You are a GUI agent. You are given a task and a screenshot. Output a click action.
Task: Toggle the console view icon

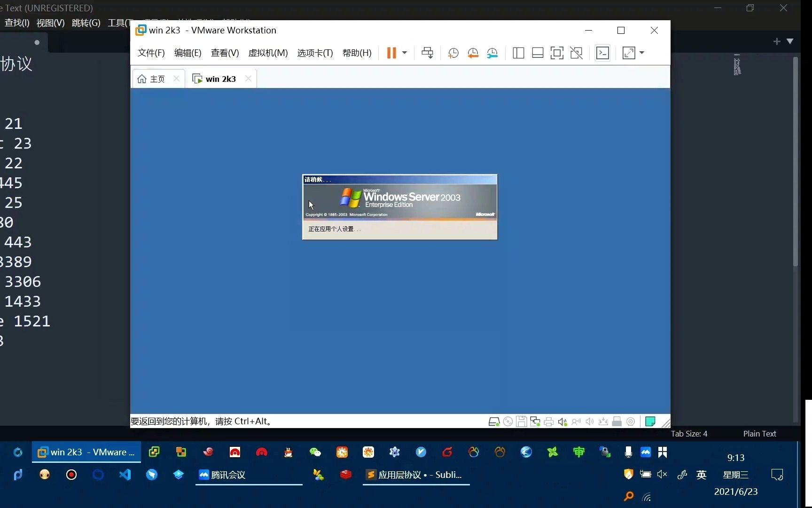click(x=602, y=53)
